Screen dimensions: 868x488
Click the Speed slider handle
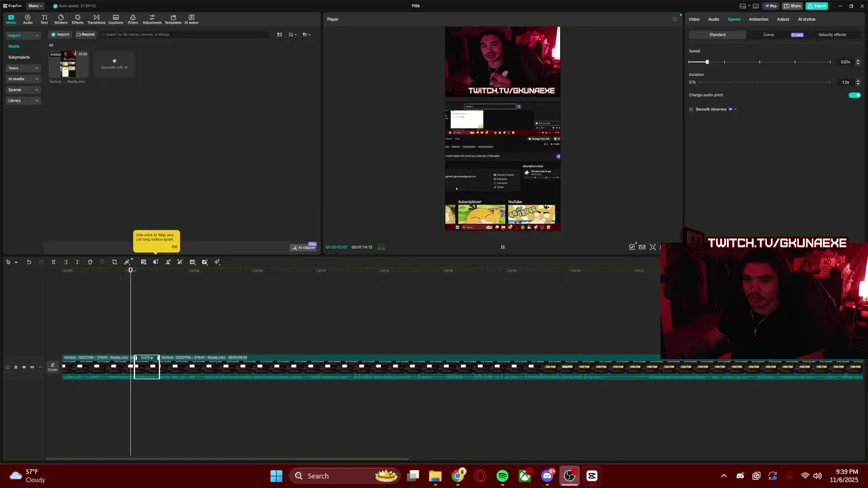point(707,62)
